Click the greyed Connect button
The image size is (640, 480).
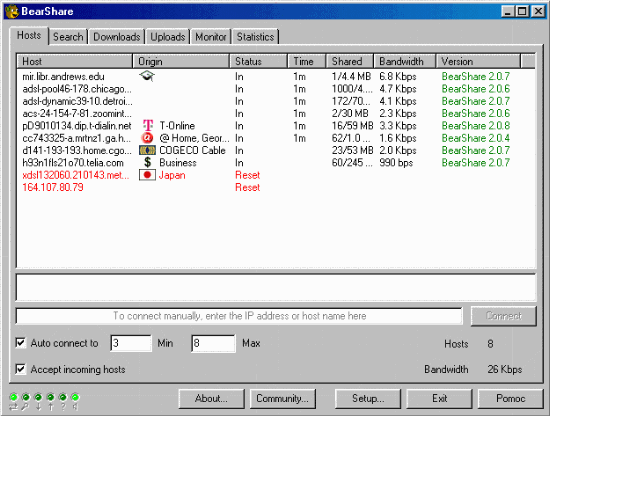pos(504,316)
